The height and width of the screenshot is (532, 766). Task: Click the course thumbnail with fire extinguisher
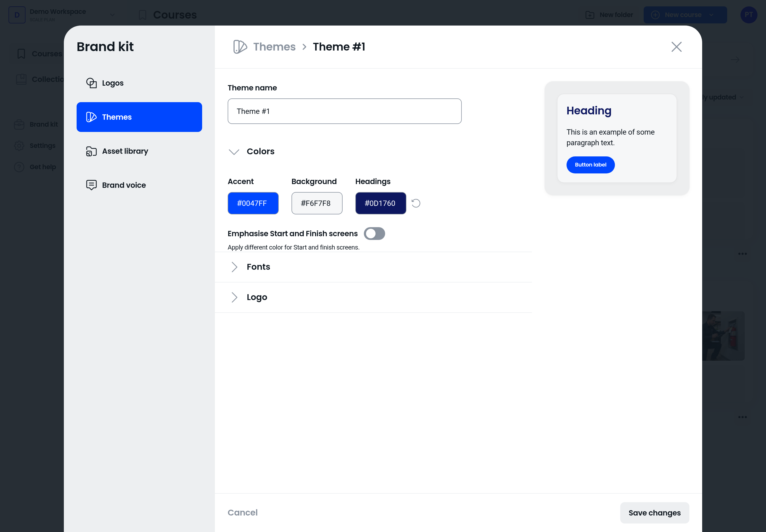coord(723,336)
